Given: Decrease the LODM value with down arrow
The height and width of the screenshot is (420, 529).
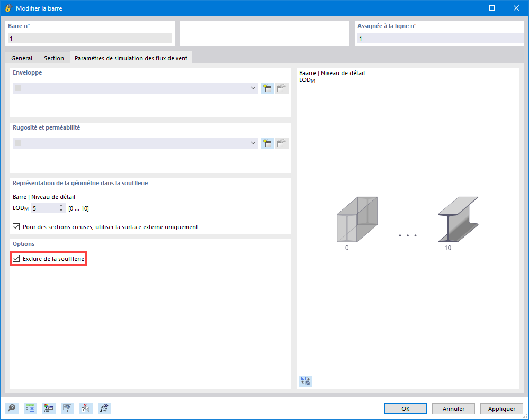Looking at the screenshot, I should point(61,211).
